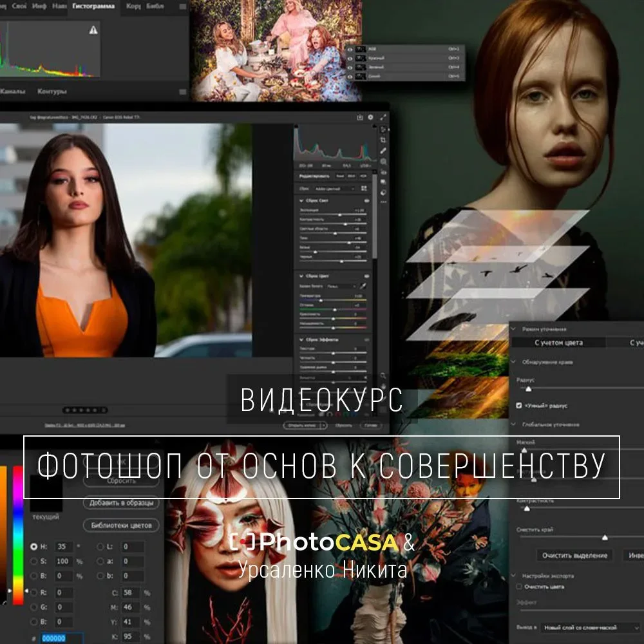Screen dimensions: 644x644
Task: Collapse the Режим уточнения section
Action: click(x=513, y=329)
